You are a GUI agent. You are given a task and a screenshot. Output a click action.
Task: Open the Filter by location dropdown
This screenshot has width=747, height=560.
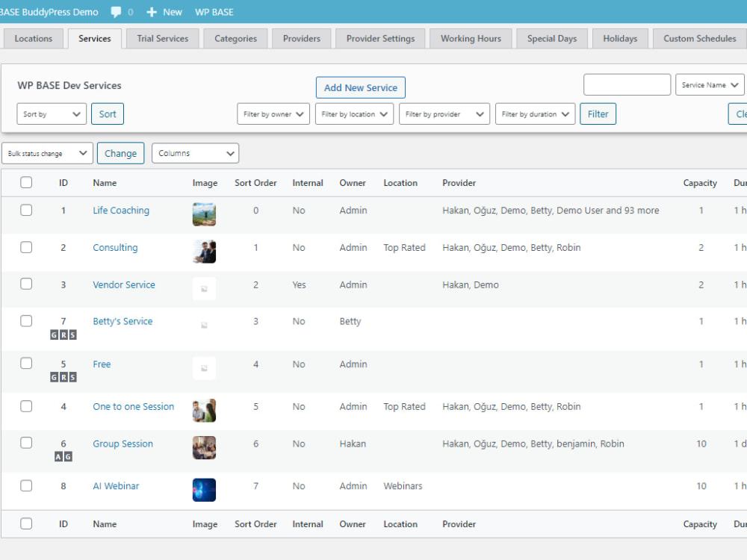pos(354,113)
